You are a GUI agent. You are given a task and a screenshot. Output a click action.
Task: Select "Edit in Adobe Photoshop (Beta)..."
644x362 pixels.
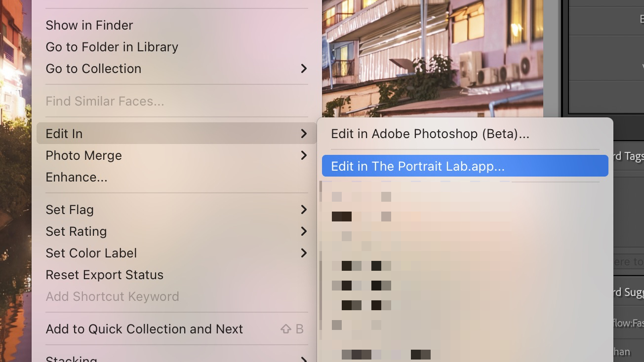tap(430, 133)
